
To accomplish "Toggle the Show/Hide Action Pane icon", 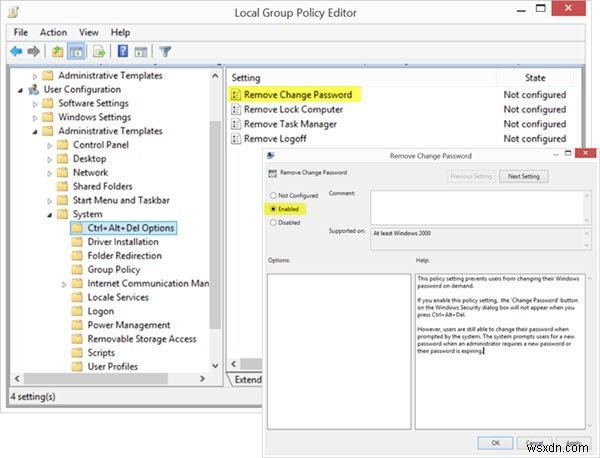I will coord(141,52).
